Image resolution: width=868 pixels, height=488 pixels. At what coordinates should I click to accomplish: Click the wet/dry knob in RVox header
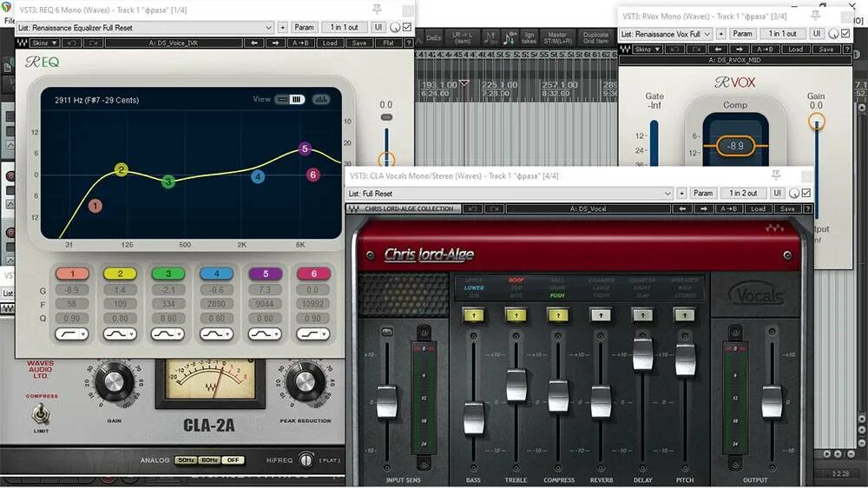833,34
